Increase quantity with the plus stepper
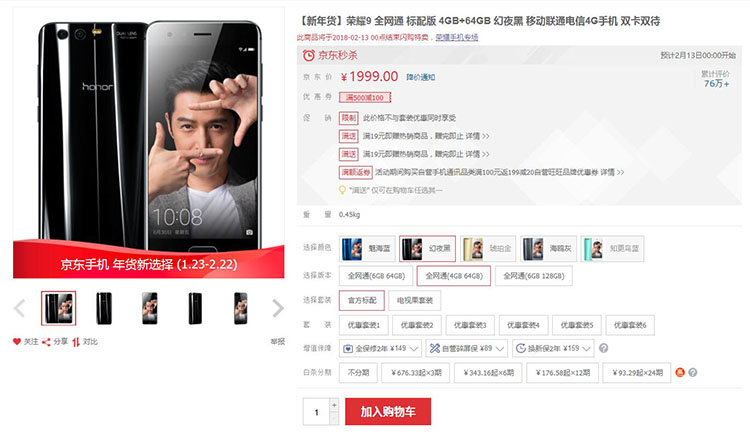Viewport: 750px width, 434px height. click(x=334, y=405)
